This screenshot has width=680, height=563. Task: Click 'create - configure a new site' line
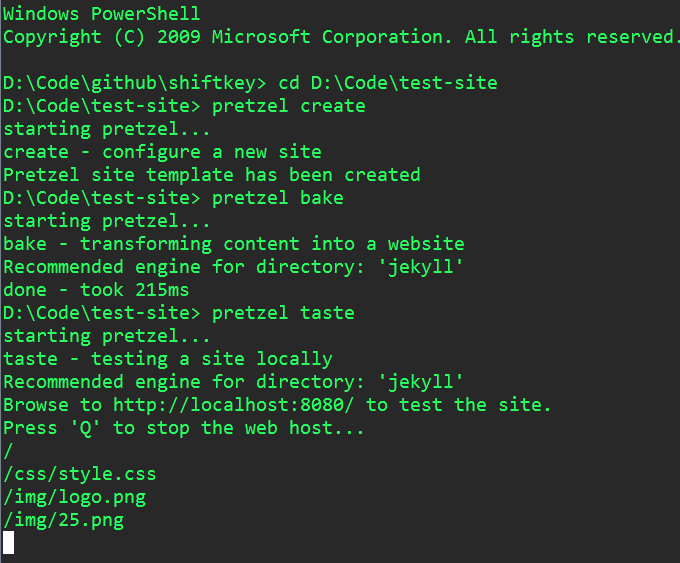162,152
